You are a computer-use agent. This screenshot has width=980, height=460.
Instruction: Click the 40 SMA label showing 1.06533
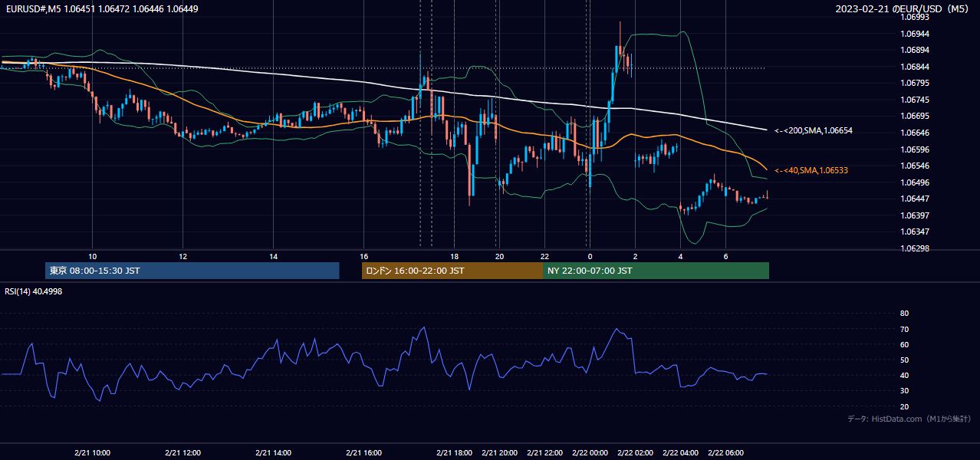(811, 170)
